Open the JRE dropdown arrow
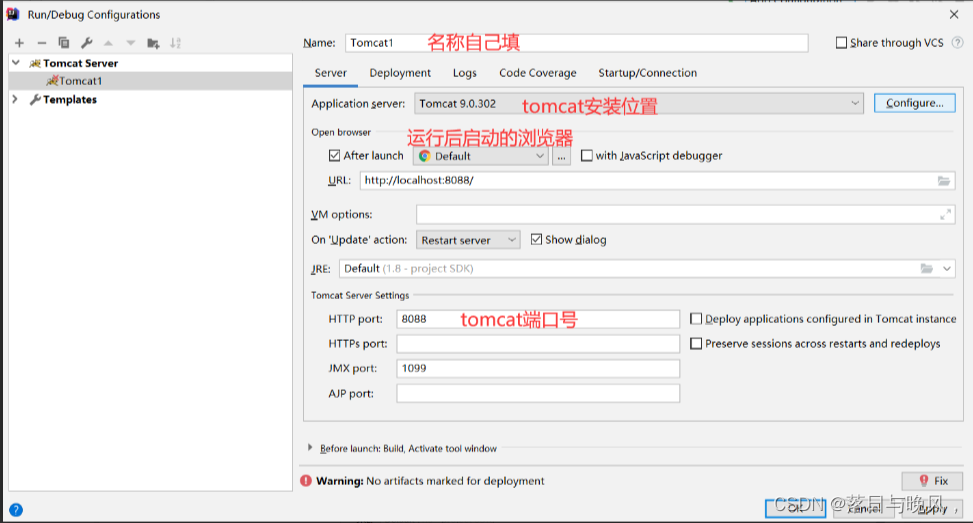The image size is (973, 523). click(x=947, y=269)
